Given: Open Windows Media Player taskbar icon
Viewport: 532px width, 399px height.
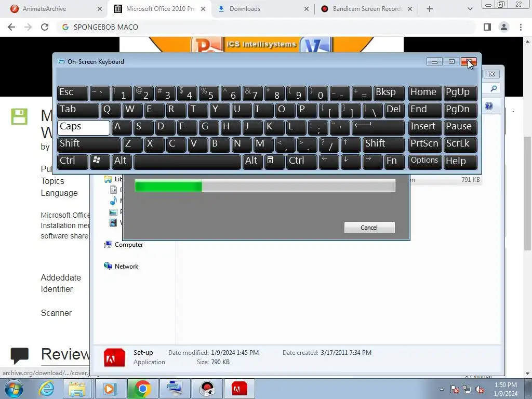Looking at the screenshot, I should click(x=109, y=389).
